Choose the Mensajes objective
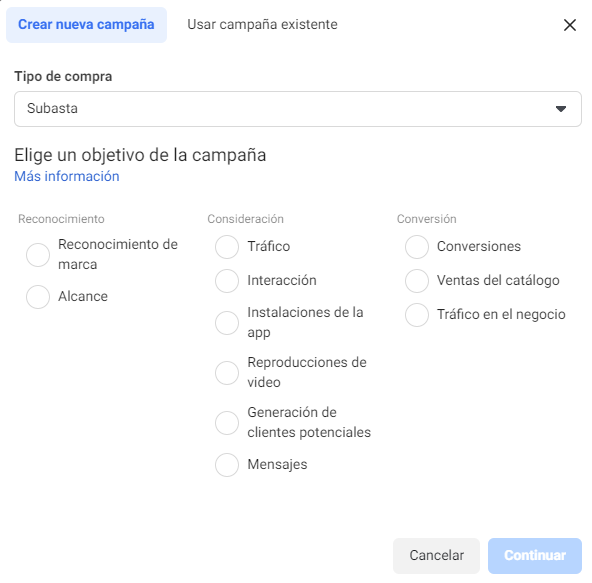592x583 pixels. click(227, 465)
